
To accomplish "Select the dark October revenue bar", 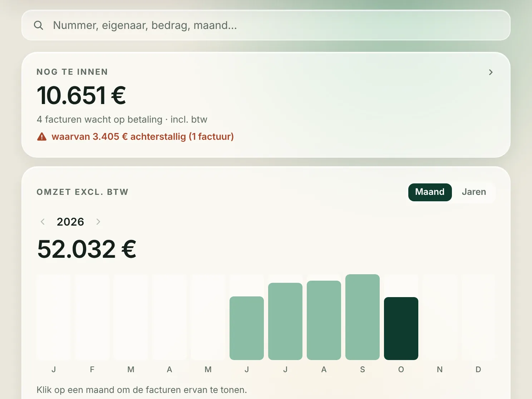I will coord(401,328).
